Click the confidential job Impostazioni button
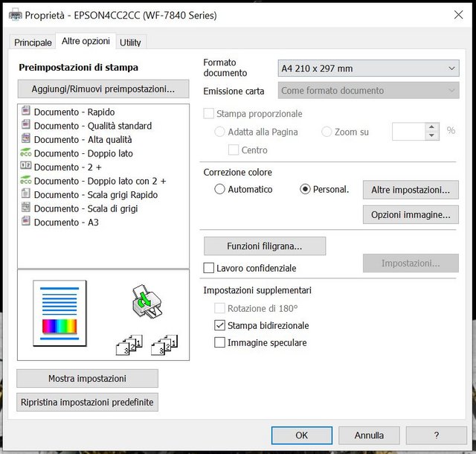This screenshot has width=476, height=454. tap(411, 263)
